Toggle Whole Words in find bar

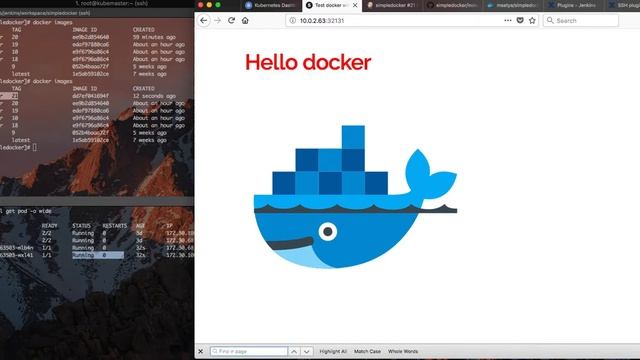403,351
